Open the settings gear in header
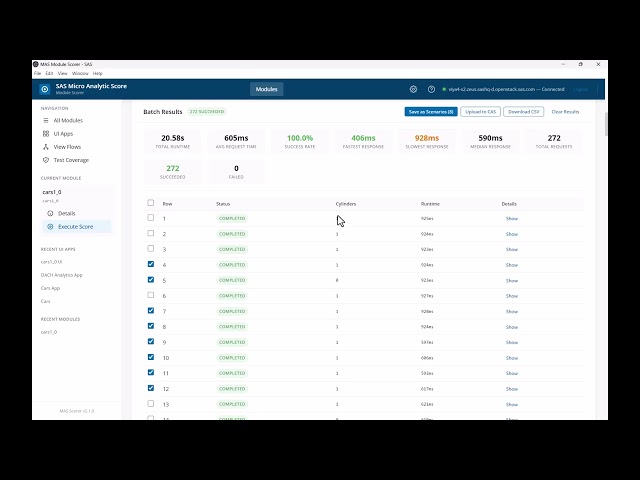This screenshot has width=640, height=480. pos(413,89)
